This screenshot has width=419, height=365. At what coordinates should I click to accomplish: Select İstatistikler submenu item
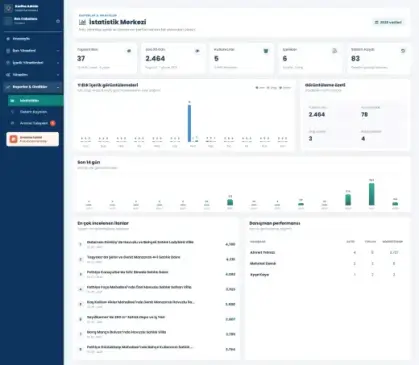(35, 101)
